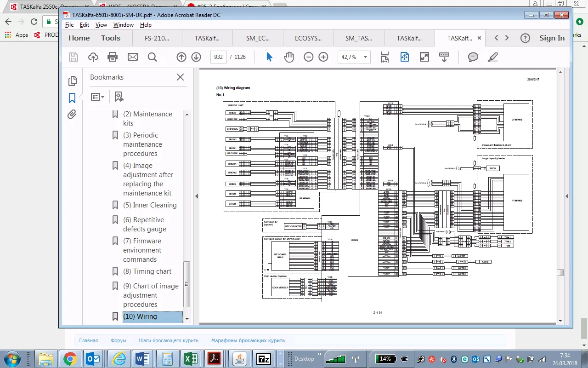Click the Zoom out minus icon
588x368 pixels.
click(x=309, y=57)
